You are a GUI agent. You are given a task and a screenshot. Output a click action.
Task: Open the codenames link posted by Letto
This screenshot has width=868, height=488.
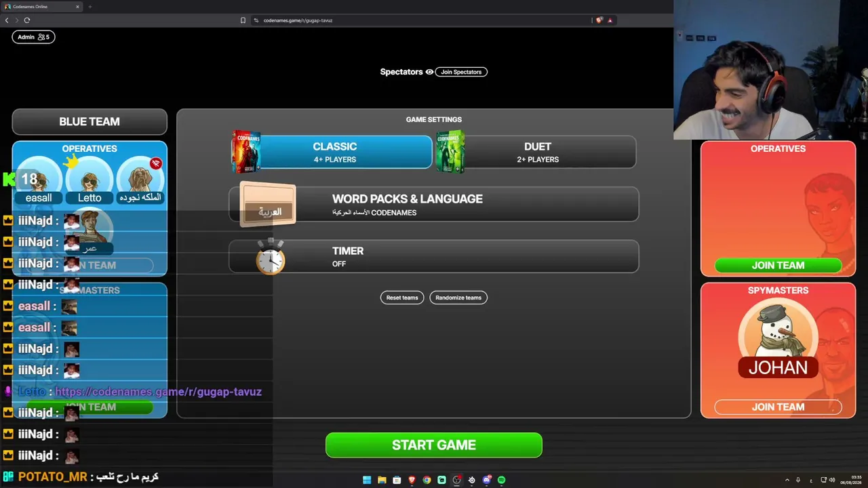158,392
